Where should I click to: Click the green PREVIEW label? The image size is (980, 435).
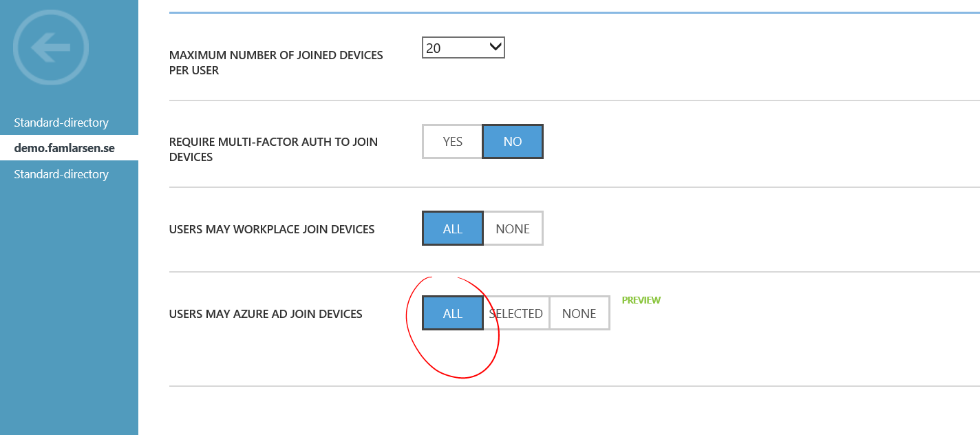641,300
